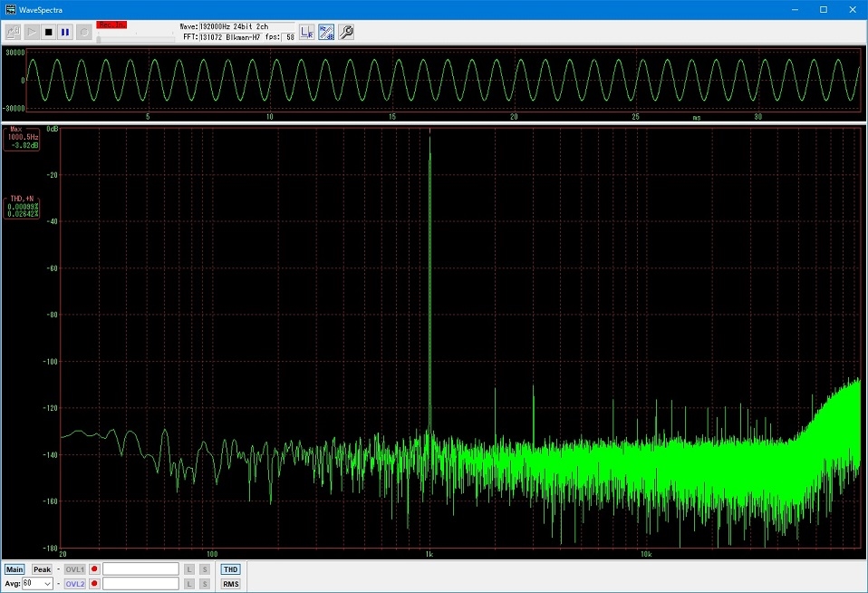The image size is (868, 593).
Task: Toggle the dB scale display icon
Action: [326, 32]
